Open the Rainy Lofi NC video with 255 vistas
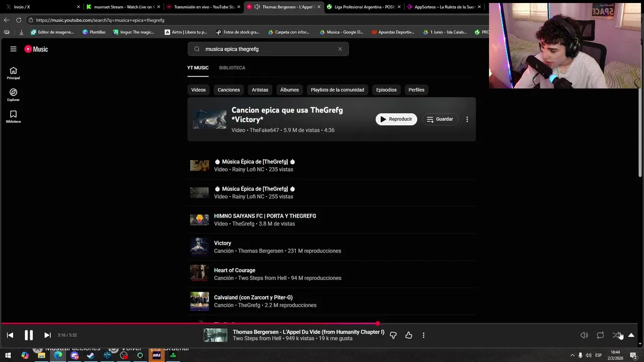The width and height of the screenshot is (644, 362). click(x=332, y=193)
